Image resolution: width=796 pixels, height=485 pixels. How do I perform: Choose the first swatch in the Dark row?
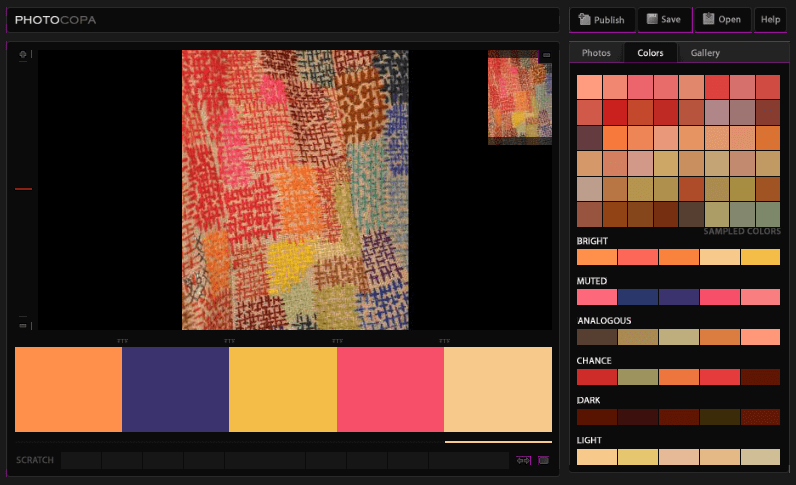597,416
